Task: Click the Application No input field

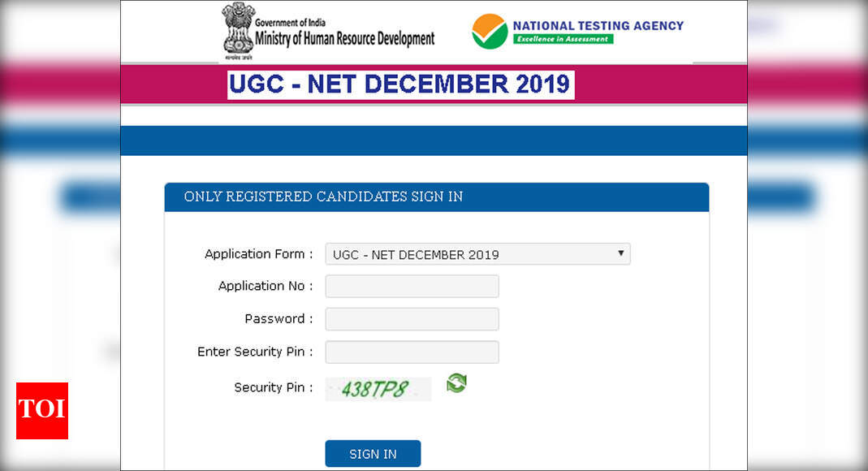Action: [x=412, y=287]
